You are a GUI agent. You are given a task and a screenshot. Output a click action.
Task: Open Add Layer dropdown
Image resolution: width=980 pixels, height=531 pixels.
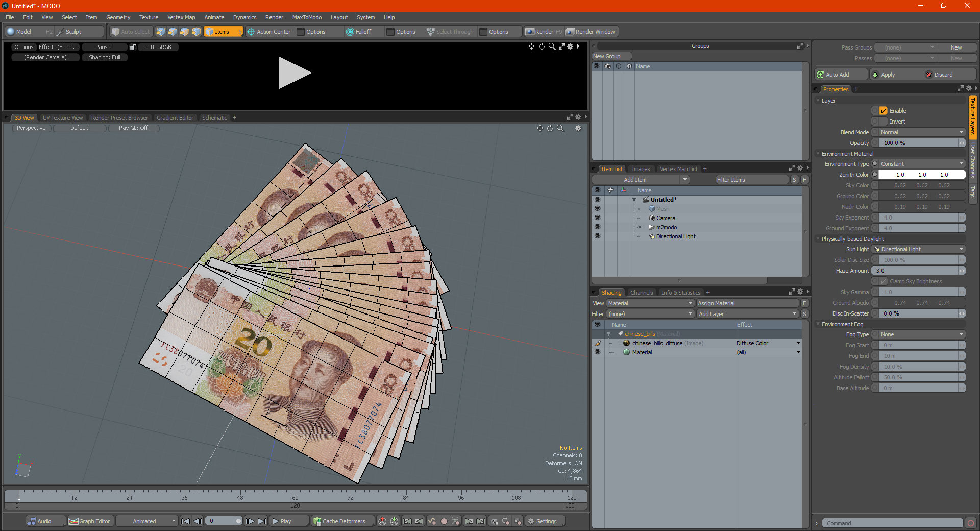747,314
